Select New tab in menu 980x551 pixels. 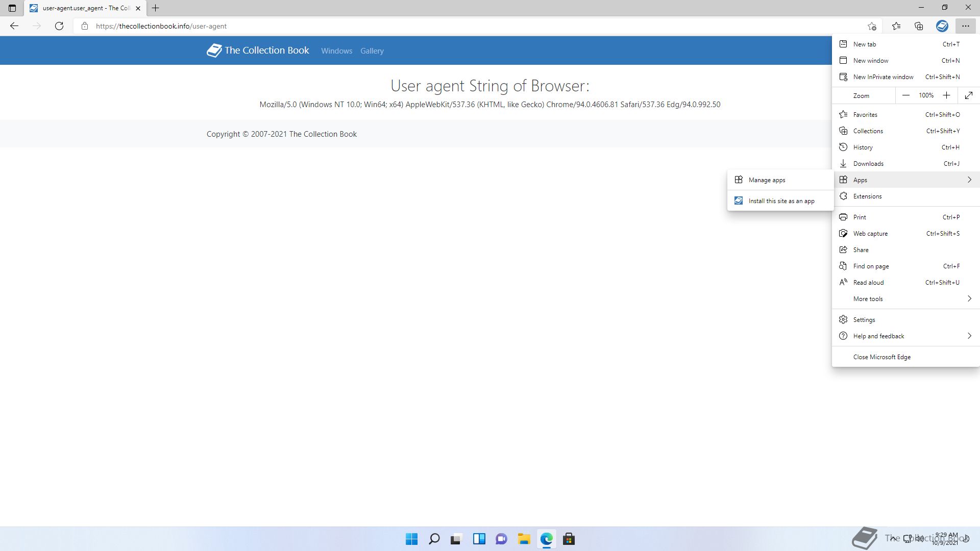click(905, 44)
